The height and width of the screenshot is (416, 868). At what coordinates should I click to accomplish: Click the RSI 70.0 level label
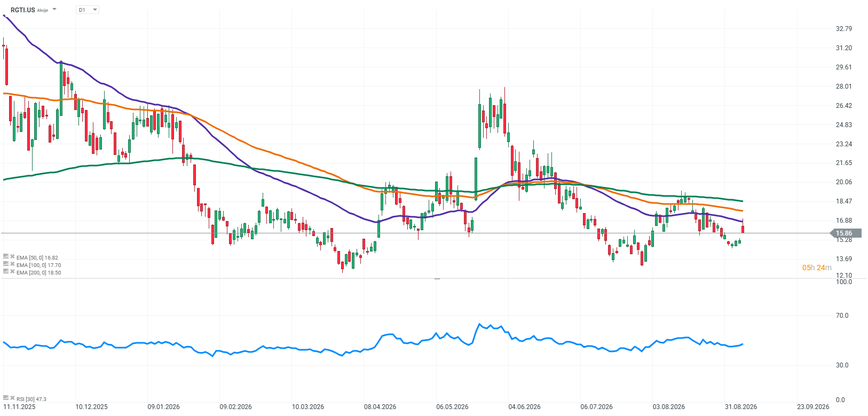(x=842, y=316)
